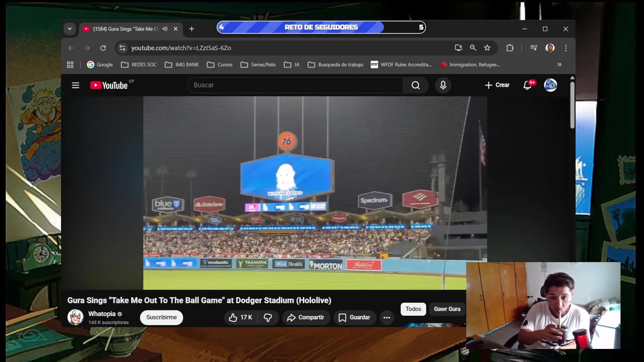The image size is (644, 362).
Task: Close the Gura Sings tab
Action: (x=176, y=29)
